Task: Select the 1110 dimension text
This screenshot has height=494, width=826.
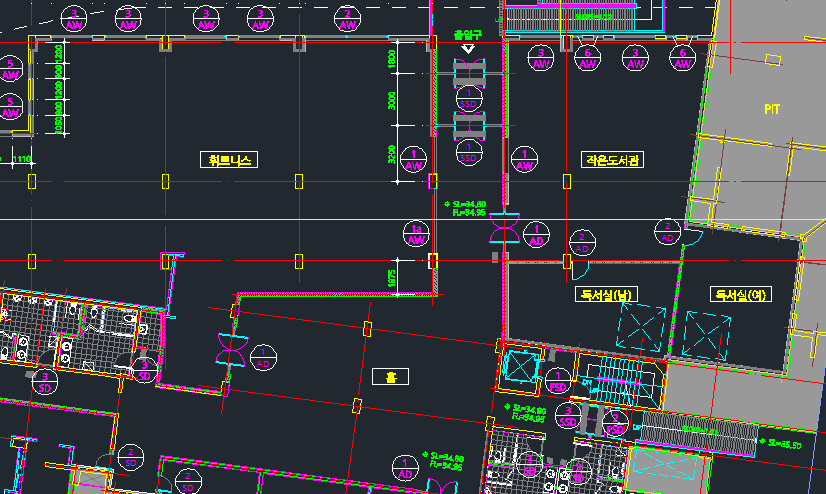Action: (22, 159)
